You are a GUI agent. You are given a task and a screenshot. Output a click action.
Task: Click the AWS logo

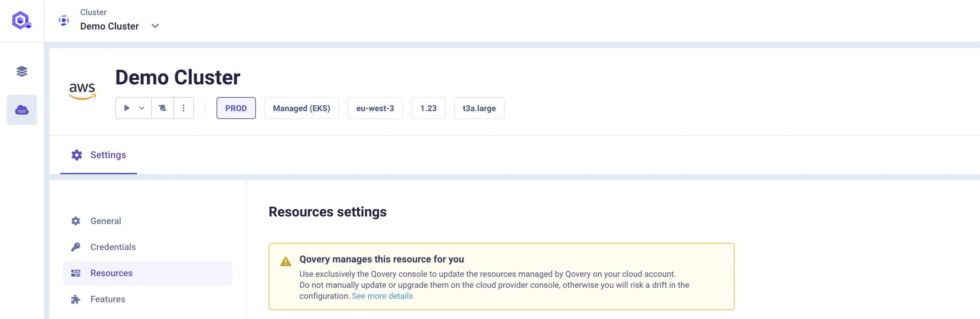point(82,91)
